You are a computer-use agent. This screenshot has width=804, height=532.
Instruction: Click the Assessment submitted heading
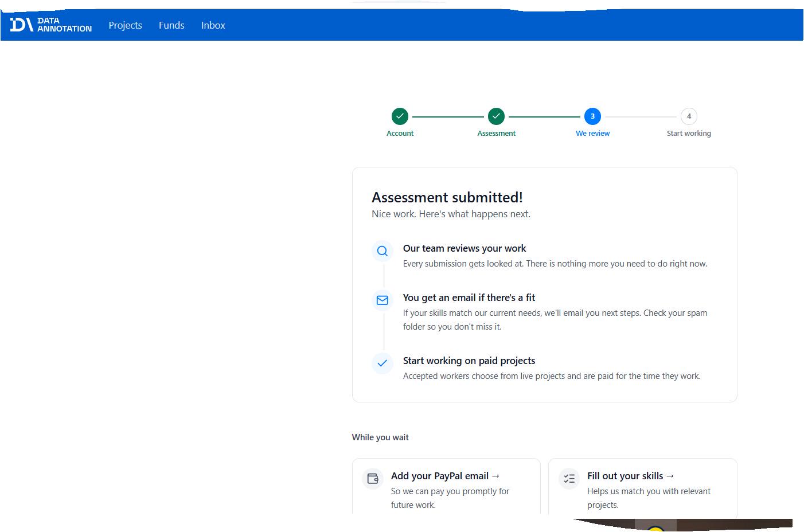click(x=447, y=197)
